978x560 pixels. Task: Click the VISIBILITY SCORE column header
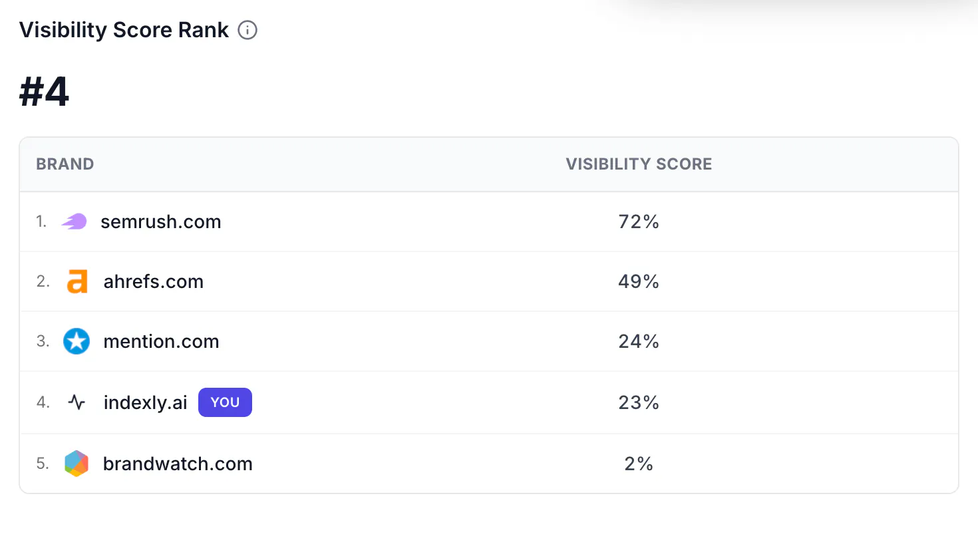(639, 164)
